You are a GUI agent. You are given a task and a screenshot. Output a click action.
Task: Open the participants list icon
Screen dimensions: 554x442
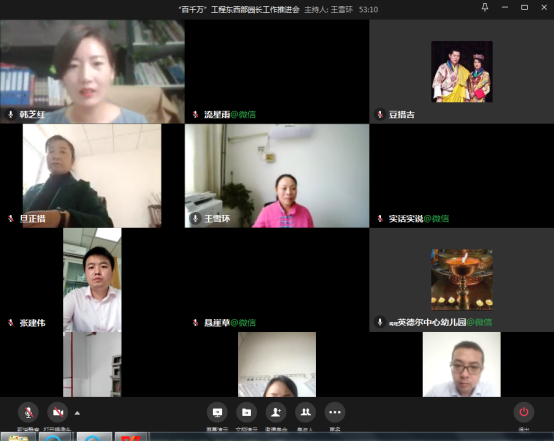[305, 412]
